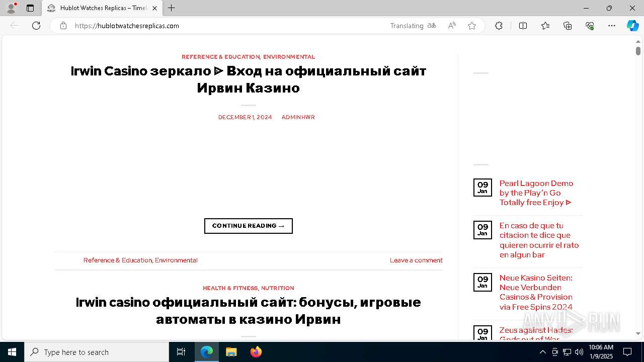Open the translate options icon
Image resolution: width=644 pixels, height=362 pixels.
[432, 26]
